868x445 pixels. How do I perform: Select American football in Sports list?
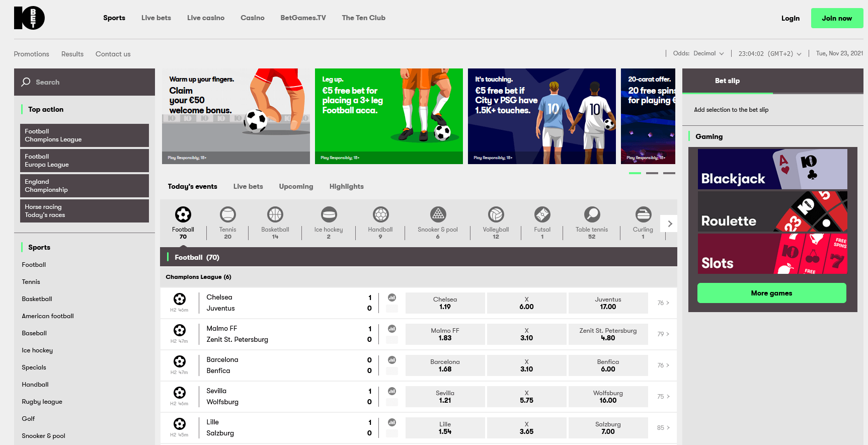(48, 316)
